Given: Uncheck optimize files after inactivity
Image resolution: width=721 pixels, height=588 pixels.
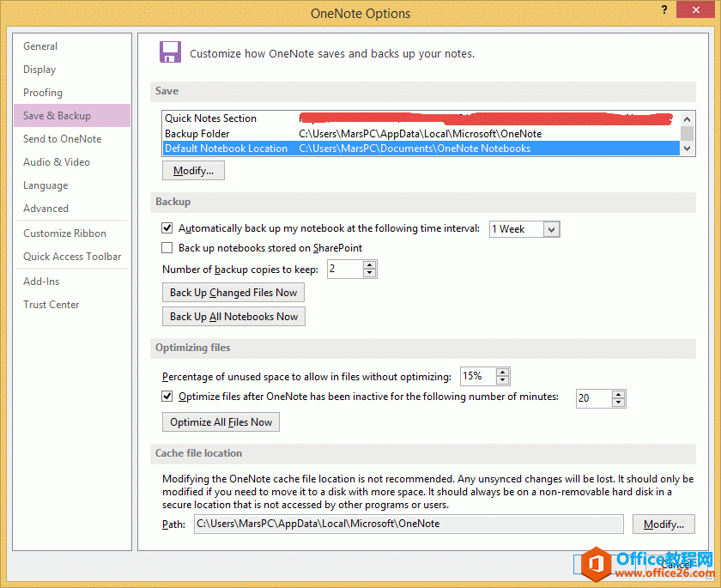Looking at the screenshot, I should 167,397.
